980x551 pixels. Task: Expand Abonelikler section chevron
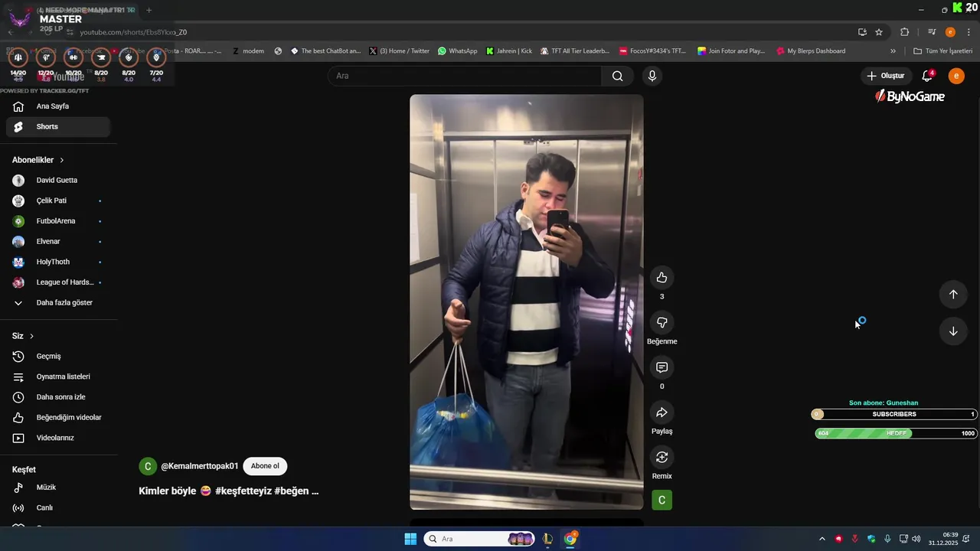click(x=61, y=160)
